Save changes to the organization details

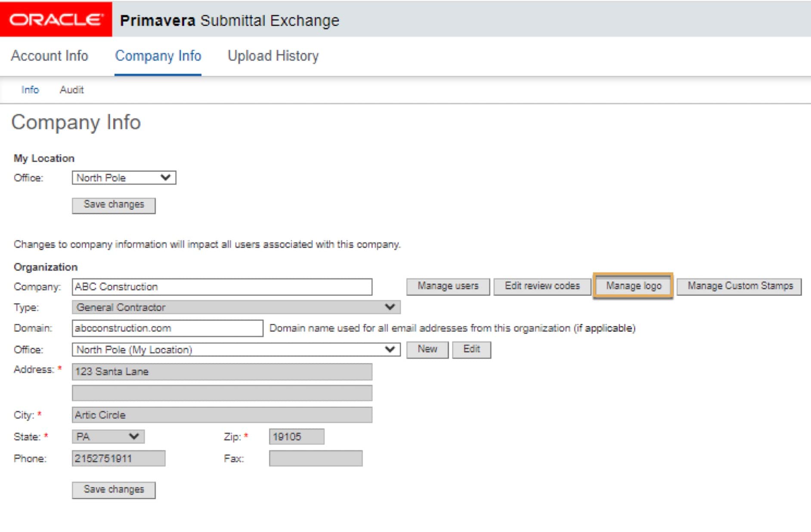[x=114, y=490]
